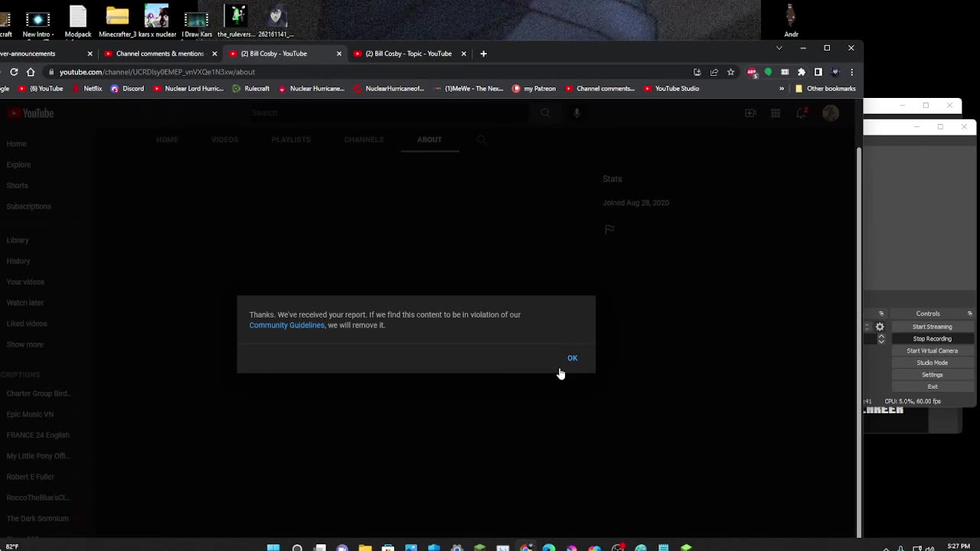Bookmark this page with the star icon
The image size is (980, 551).
[x=730, y=72]
